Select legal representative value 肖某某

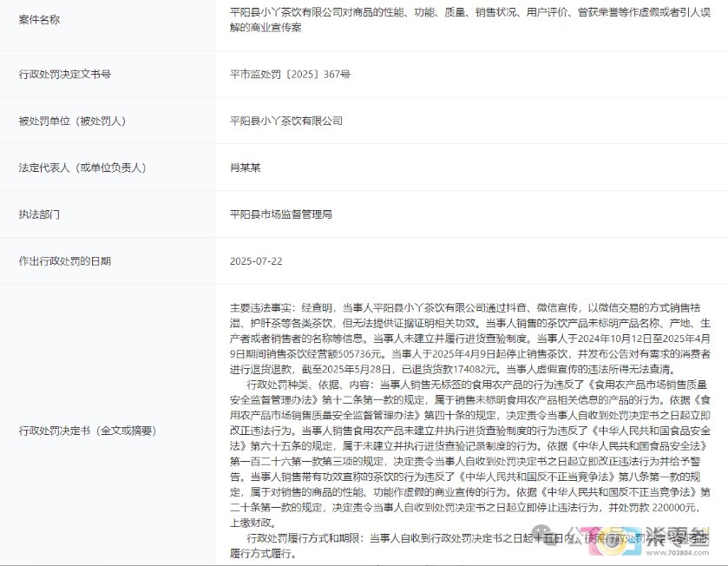(246, 168)
